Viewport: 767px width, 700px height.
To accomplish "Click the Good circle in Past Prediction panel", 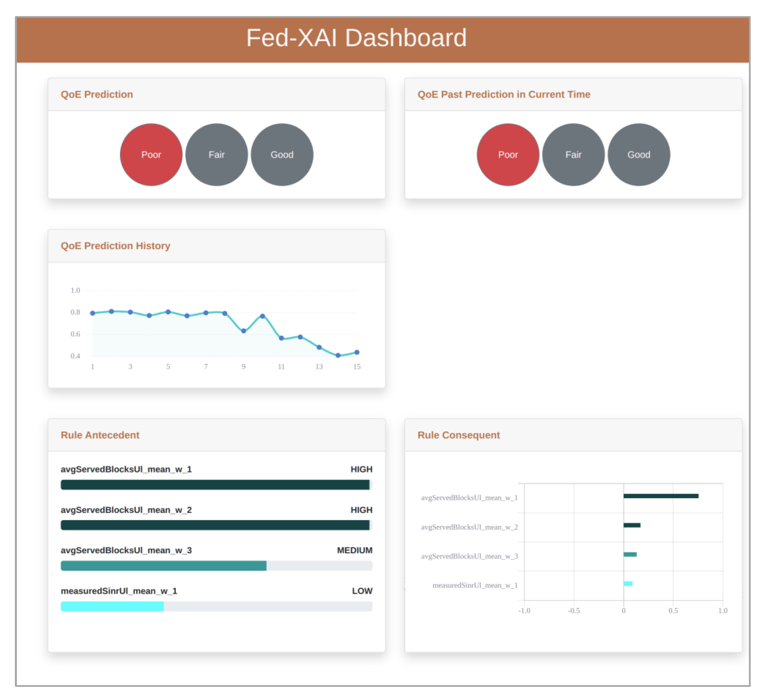I will click(639, 154).
